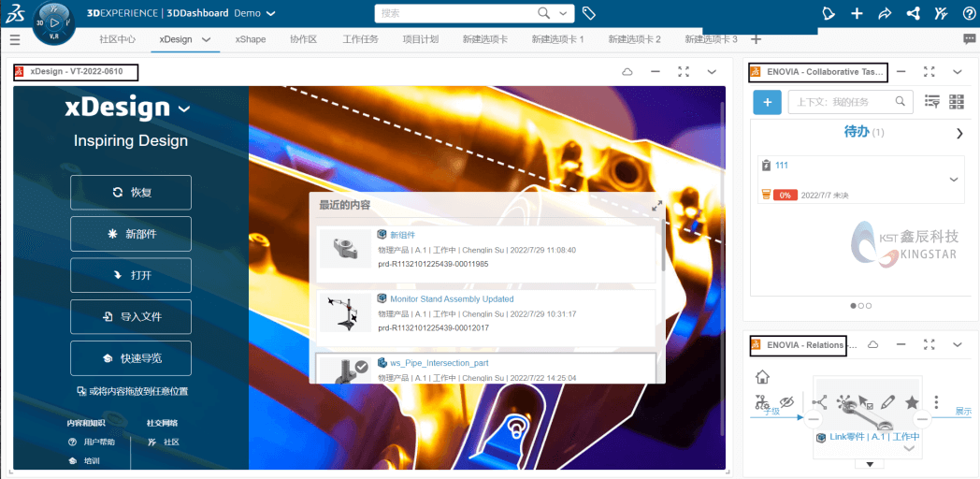Toggle the crossed-eye visibility icon in Relations
The image size is (980, 479).
point(786,402)
